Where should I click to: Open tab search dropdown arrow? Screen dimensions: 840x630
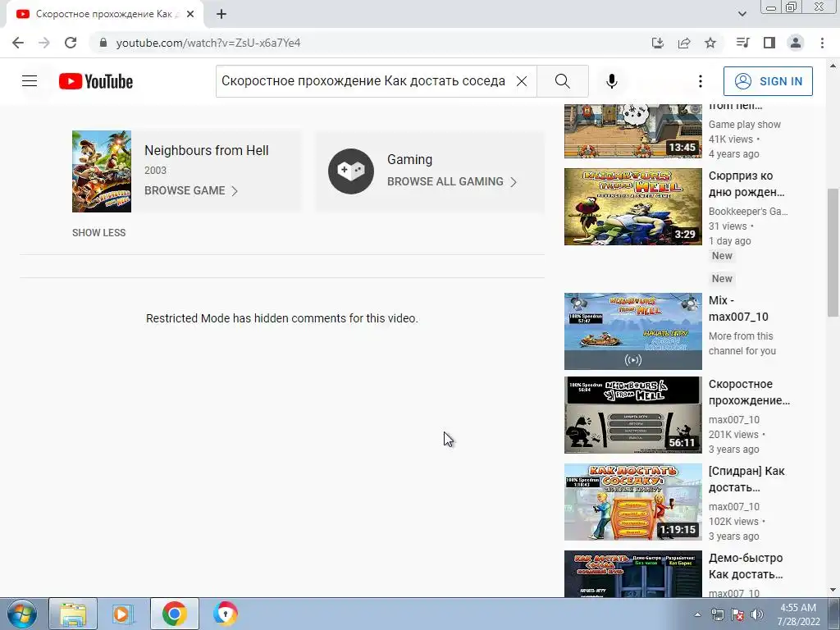tap(742, 14)
